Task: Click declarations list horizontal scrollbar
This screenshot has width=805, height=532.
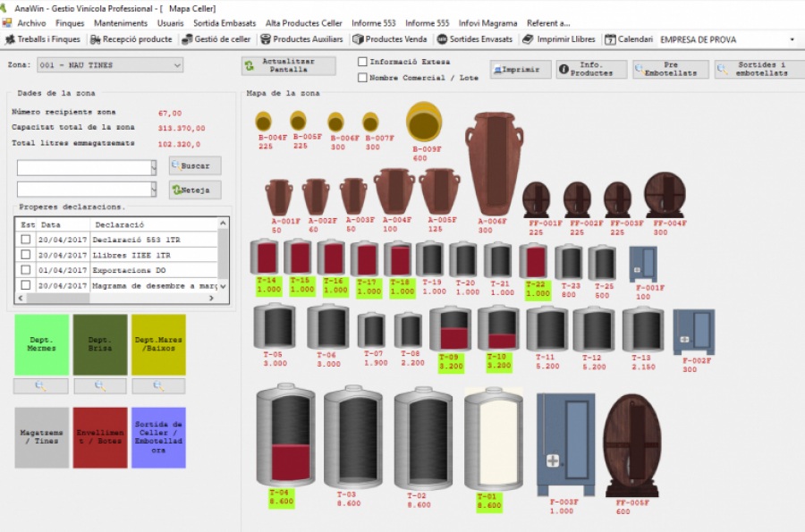Action: 116,298
